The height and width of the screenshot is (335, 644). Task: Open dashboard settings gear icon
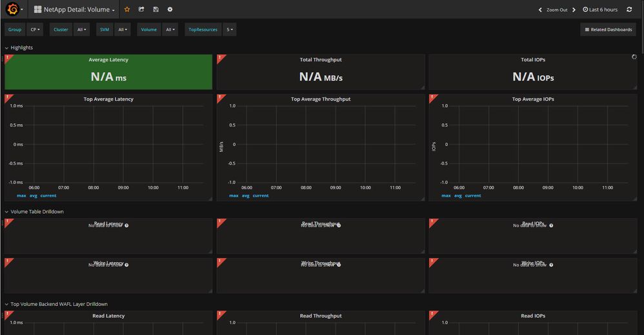coord(170,10)
